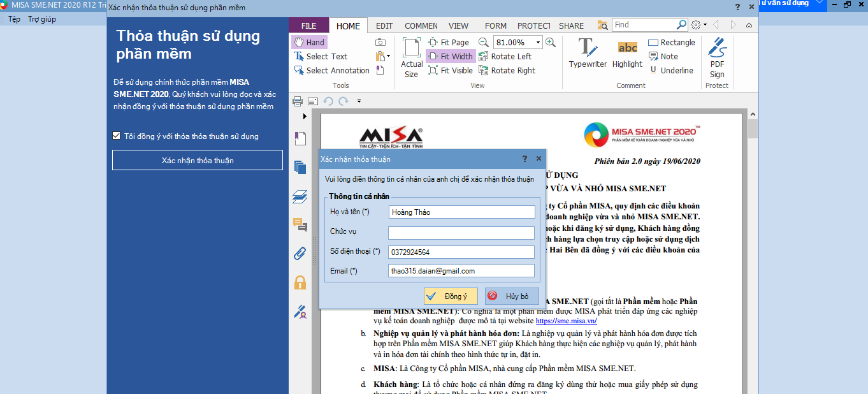Switch to the PROTECT tab
Viewport: 868px width, 394px height.
point(533,26)
